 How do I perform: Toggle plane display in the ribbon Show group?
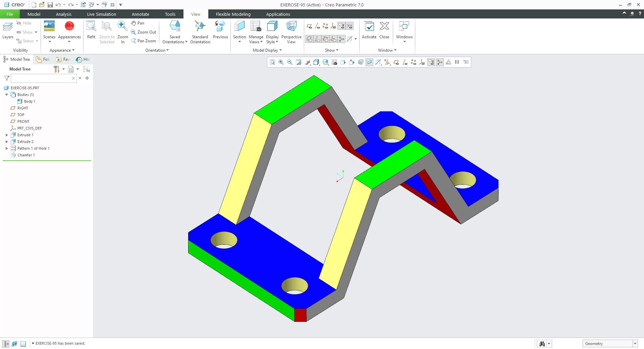click(309, 26)
